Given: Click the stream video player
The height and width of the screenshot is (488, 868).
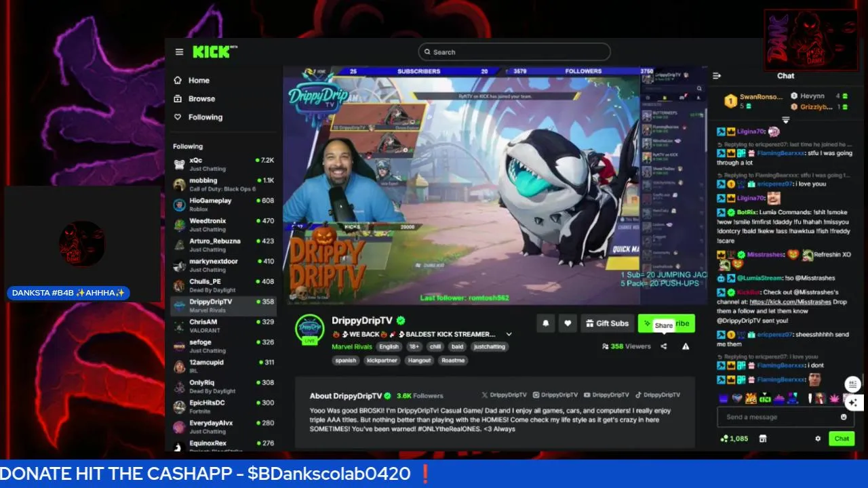Looking at the screenshot, I should [495, 184].
